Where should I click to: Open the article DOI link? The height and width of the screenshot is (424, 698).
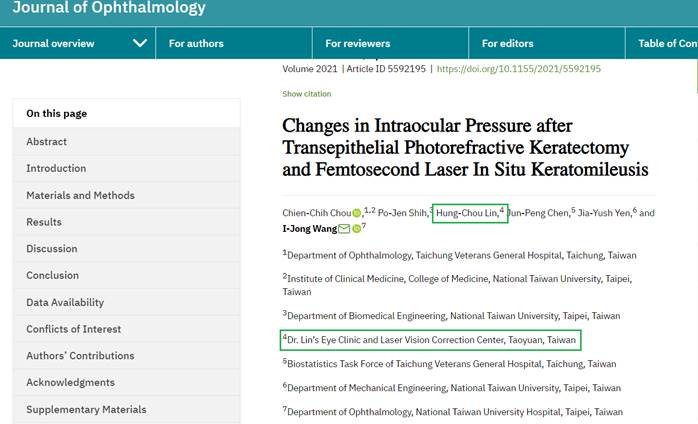coord(519,69)
